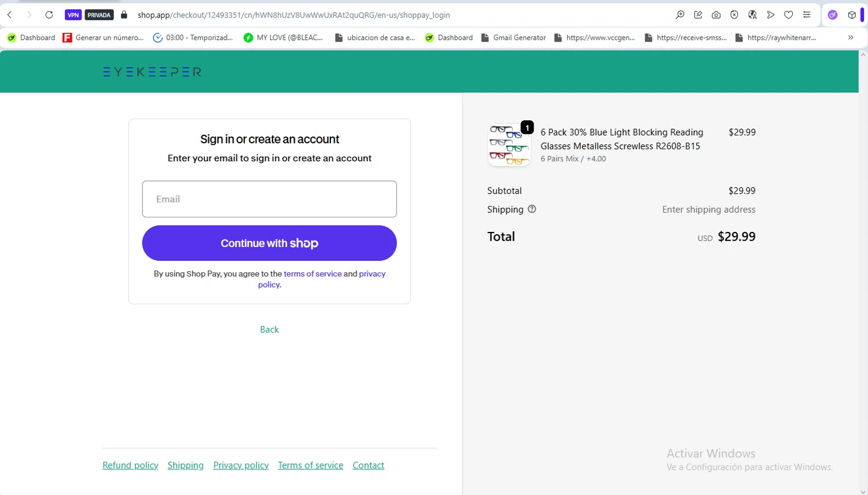Open the Privacy policy footer link
The width and height of the screenshot is (868, 495).
(x=241, y=466)
